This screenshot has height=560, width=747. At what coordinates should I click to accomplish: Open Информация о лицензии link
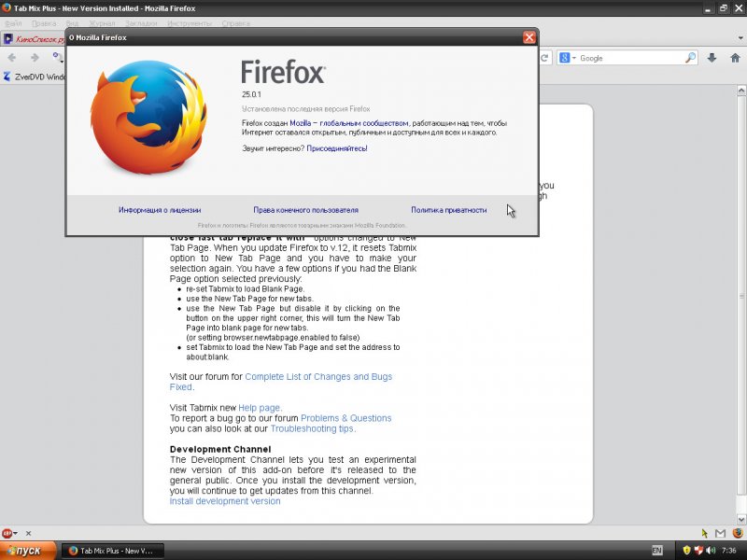tap(160, 210)
